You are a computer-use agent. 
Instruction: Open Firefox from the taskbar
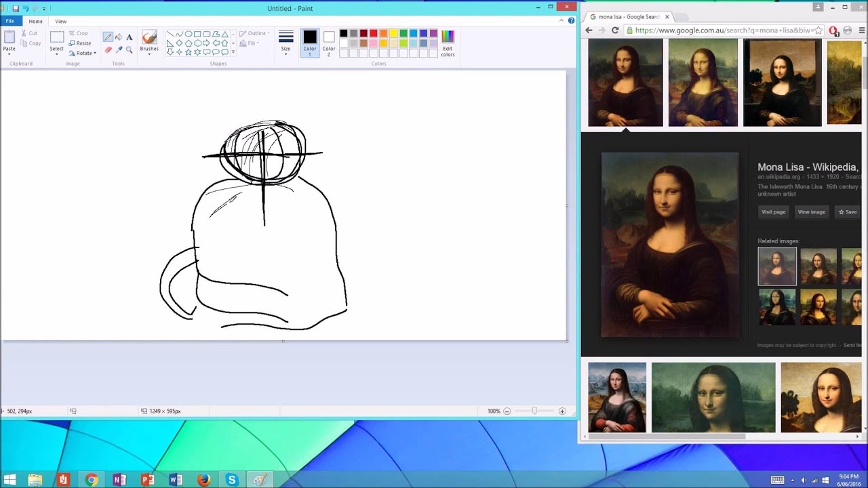pyautogui.click(x=203, y=480)
